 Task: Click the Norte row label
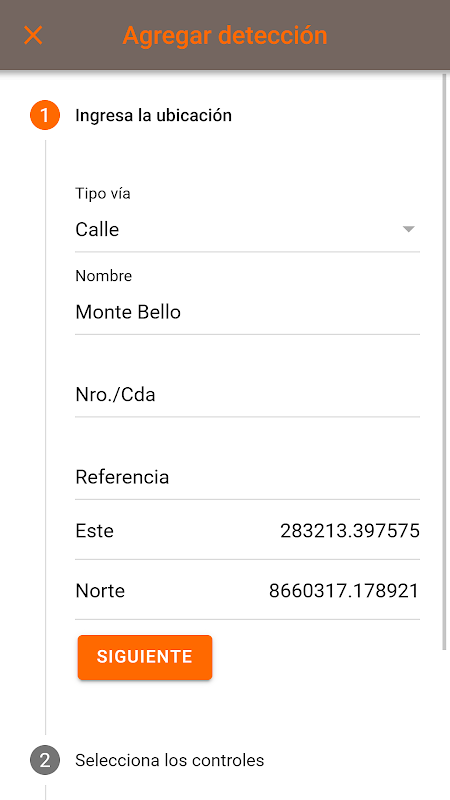click(x=100, y=591)
